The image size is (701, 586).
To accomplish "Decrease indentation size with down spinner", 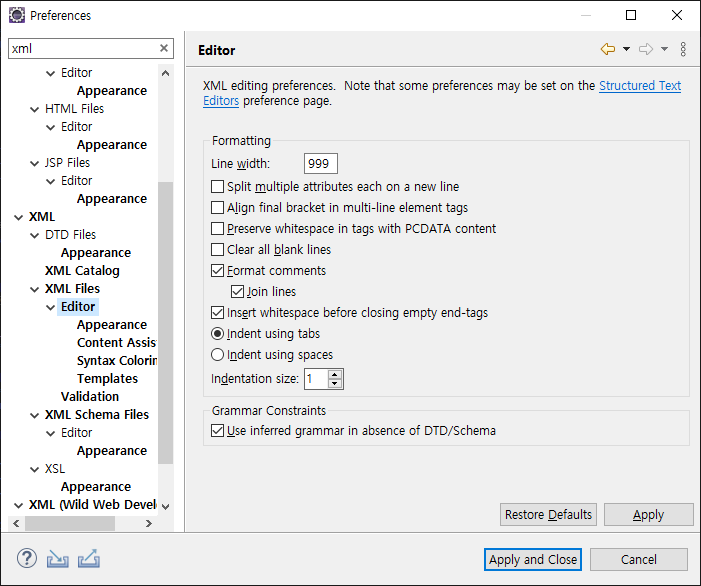I will coord(335,384).
